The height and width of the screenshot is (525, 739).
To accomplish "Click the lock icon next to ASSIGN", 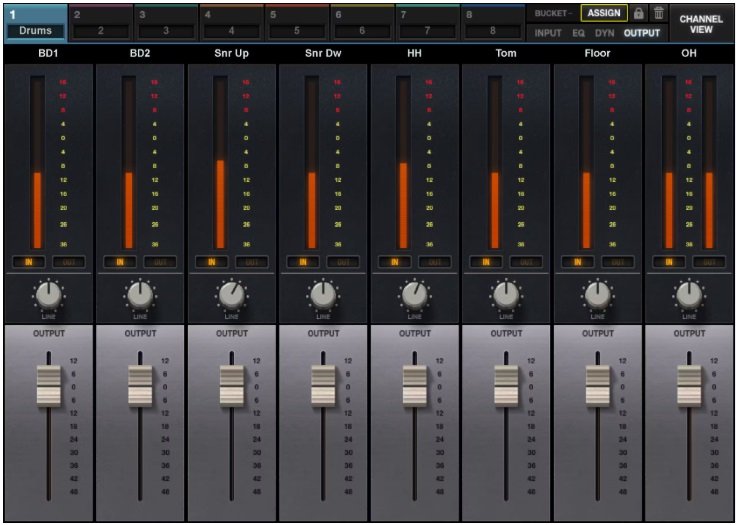I will [639, 14].
